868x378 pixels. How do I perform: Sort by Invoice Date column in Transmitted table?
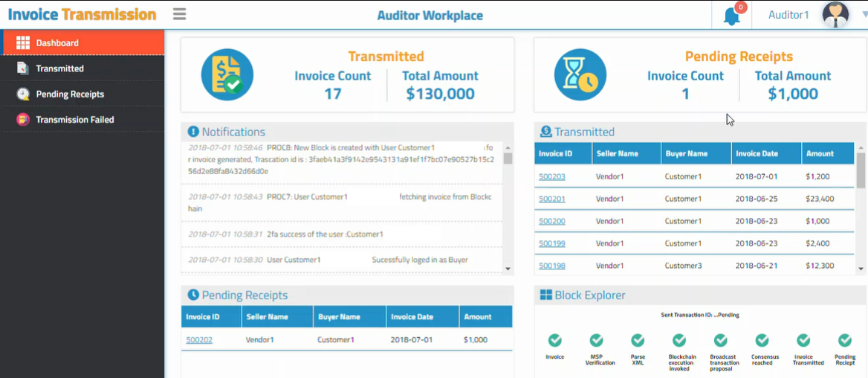[x=757, y=154]
